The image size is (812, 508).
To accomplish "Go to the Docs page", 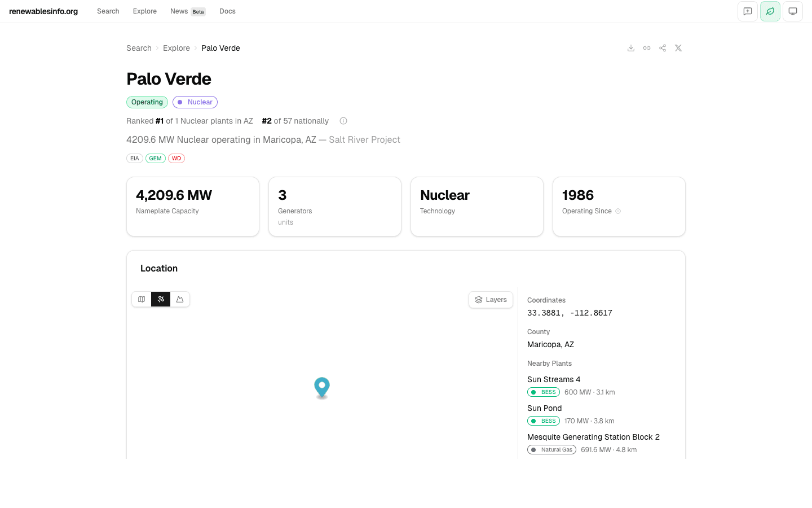I will click(227, 11).
